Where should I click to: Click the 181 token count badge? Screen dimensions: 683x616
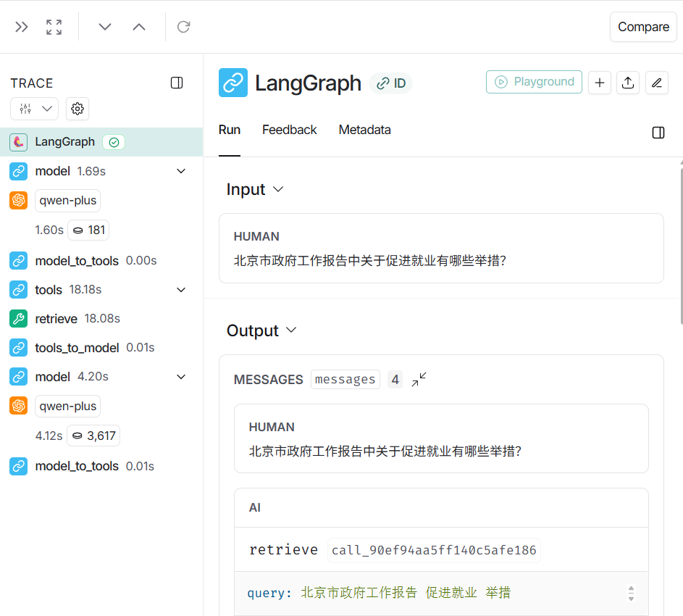point(88,230)
